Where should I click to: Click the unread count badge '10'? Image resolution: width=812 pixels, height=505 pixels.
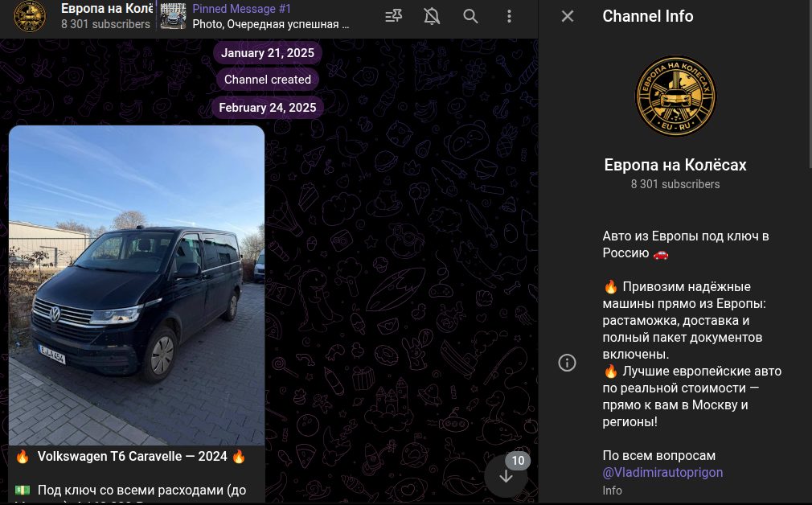[518, 461]
